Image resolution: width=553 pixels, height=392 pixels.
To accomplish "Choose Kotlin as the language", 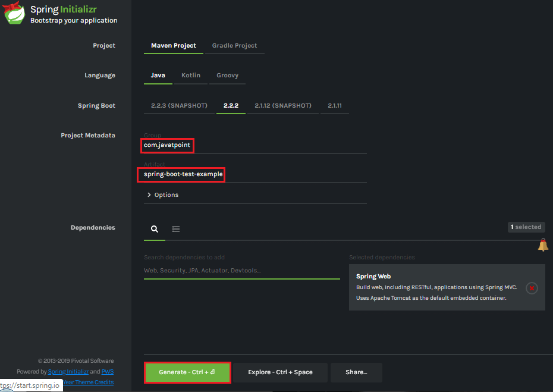I will pos(191,76).
